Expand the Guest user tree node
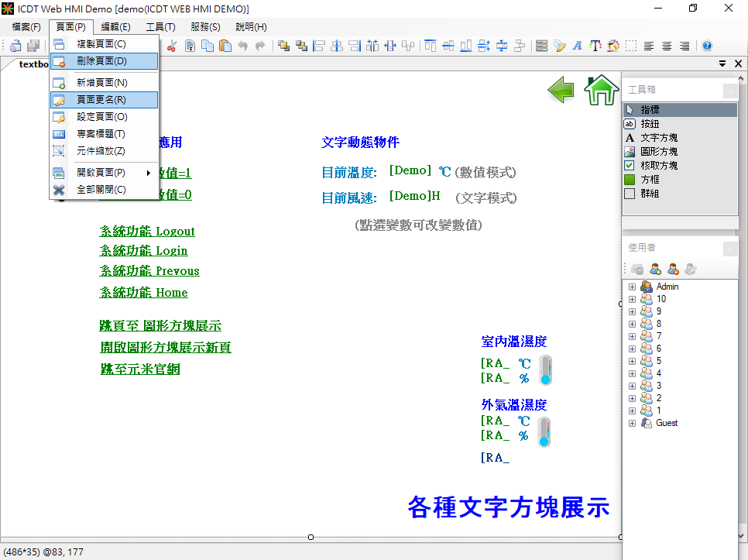Viewport: 748px width, 560px height. pos(632,423)
